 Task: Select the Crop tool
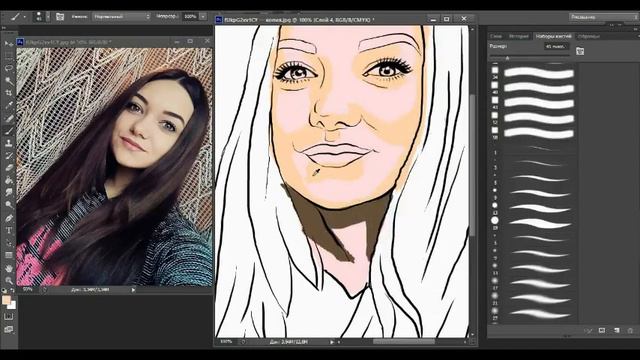click(x=9, y=93)
